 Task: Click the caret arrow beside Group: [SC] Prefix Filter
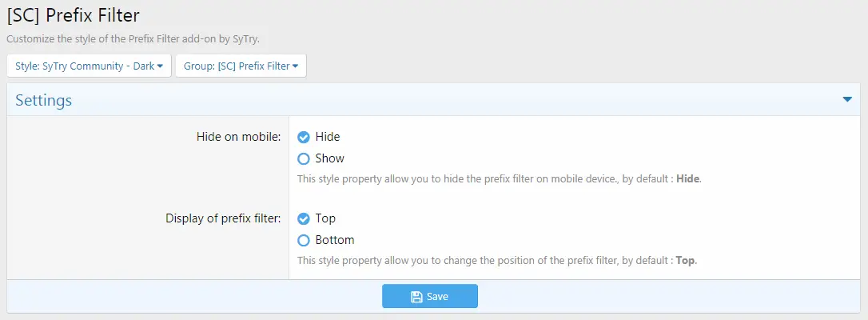295,66
